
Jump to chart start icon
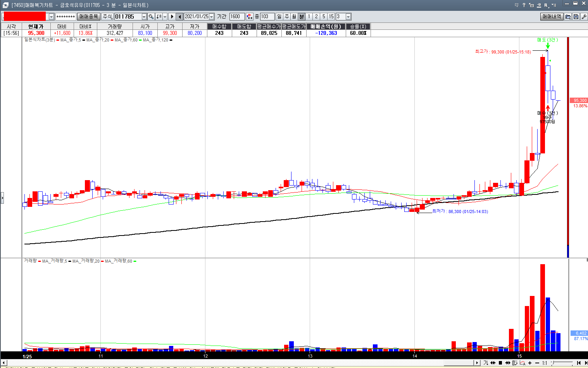point(579,363)
